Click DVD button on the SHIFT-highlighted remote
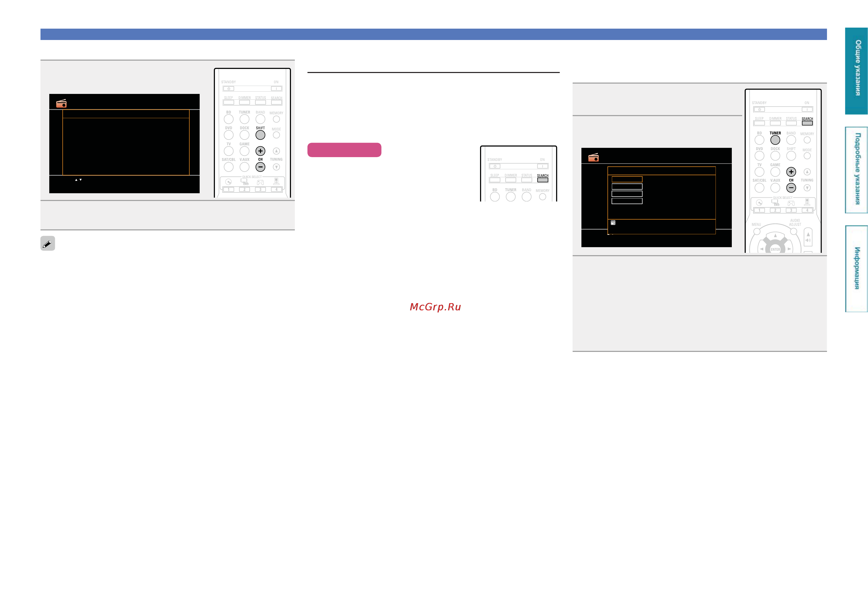The image size is (868, 613). 229,135
